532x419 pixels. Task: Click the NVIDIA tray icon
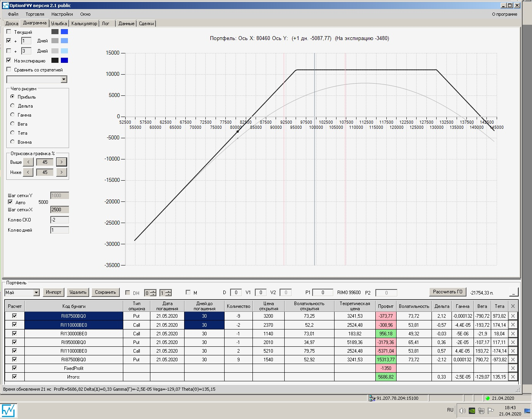pos(472,411)
